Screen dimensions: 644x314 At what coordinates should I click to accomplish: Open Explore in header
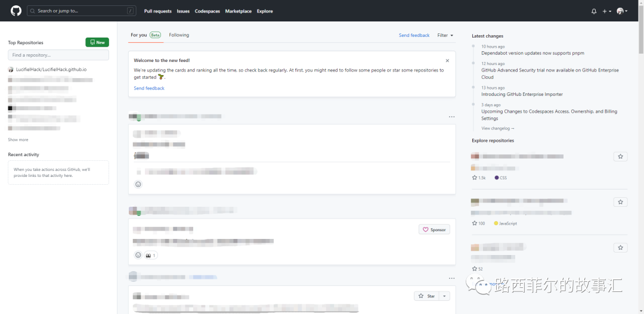[x=265, y=11]
